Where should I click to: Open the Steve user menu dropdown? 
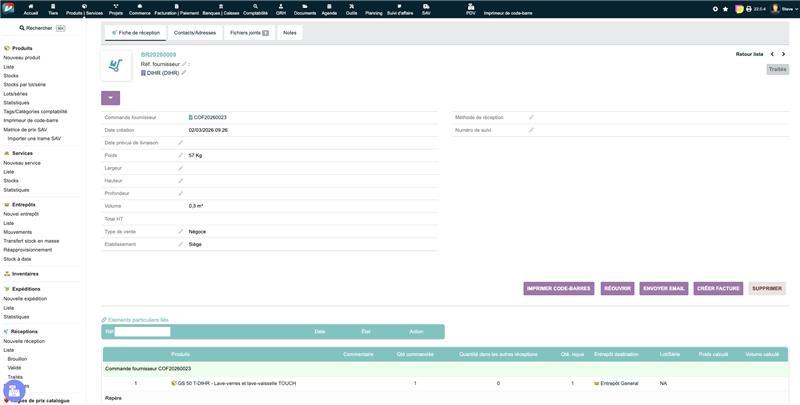tap(781, 9)
